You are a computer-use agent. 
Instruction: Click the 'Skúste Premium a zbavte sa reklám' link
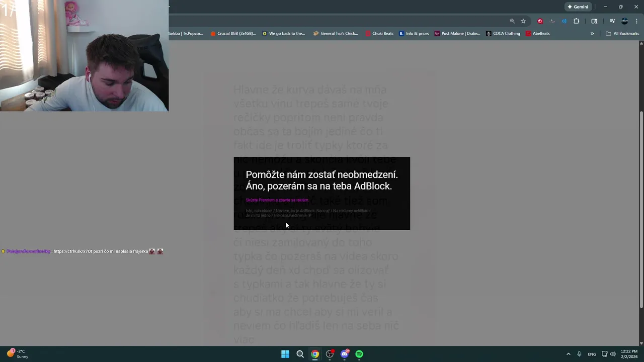pos(277,200)
